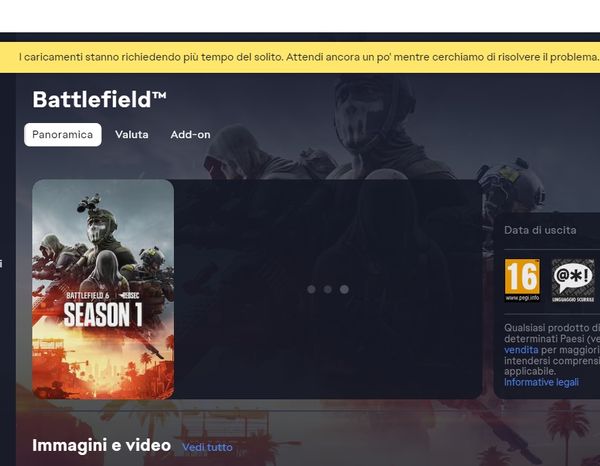Open the Valuta tab
600x466 pixels.
pyautogui.click(x=131, y=135)
